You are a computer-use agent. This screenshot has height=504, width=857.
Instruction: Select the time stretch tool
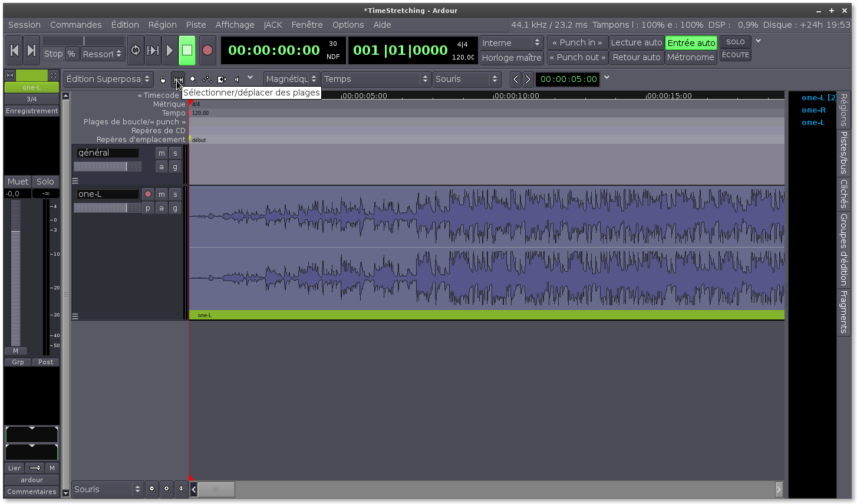click(x=222, y=80)
